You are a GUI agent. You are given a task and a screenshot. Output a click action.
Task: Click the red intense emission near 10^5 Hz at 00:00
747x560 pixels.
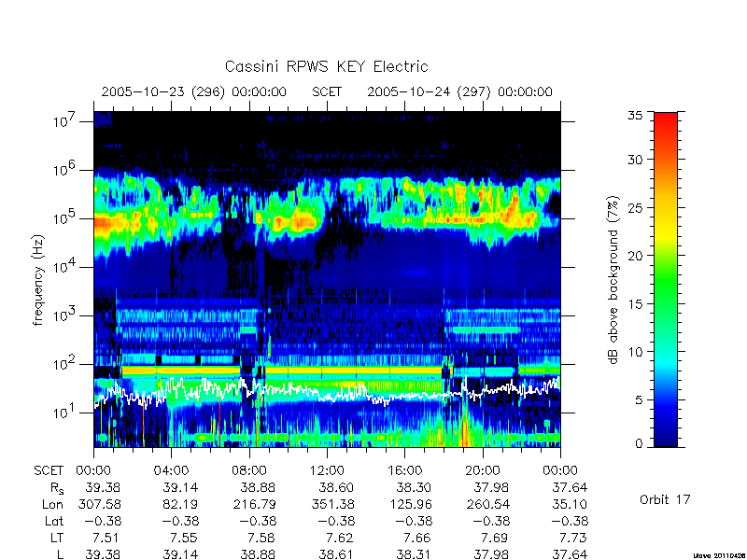104,223
